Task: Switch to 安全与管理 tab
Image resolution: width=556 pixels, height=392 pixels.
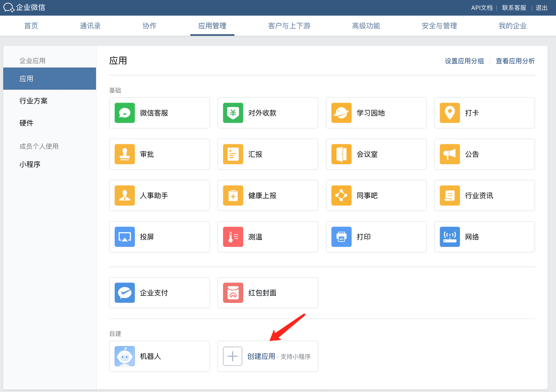Action: pos(440,26)
